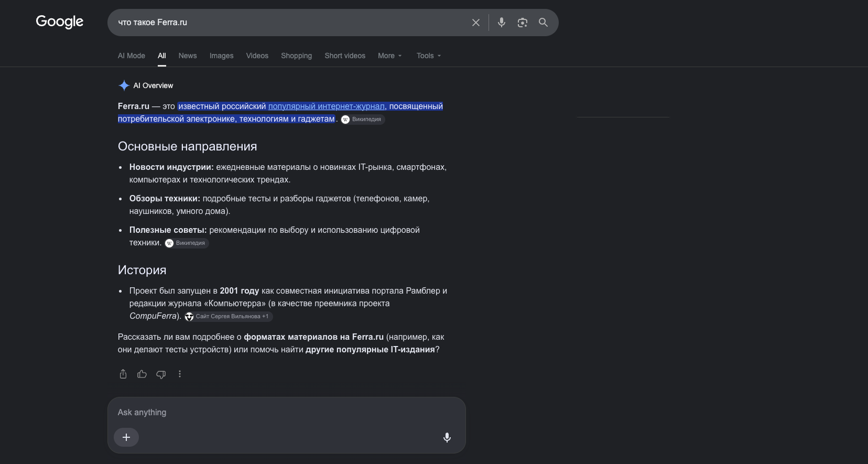Click the plus button in Ask anything box
Viewport: 868px width, 464px height.
[x=126, y=437]
